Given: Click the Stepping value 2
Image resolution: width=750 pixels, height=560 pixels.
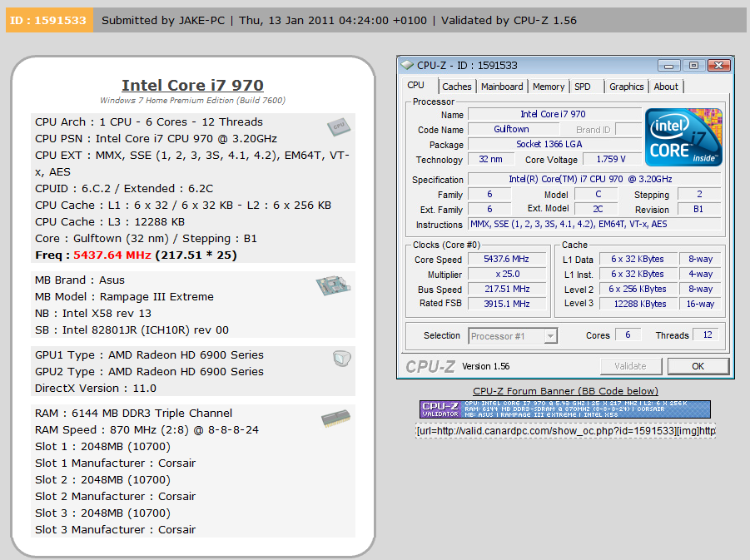Looking at the screenshot, I should 699,194.
